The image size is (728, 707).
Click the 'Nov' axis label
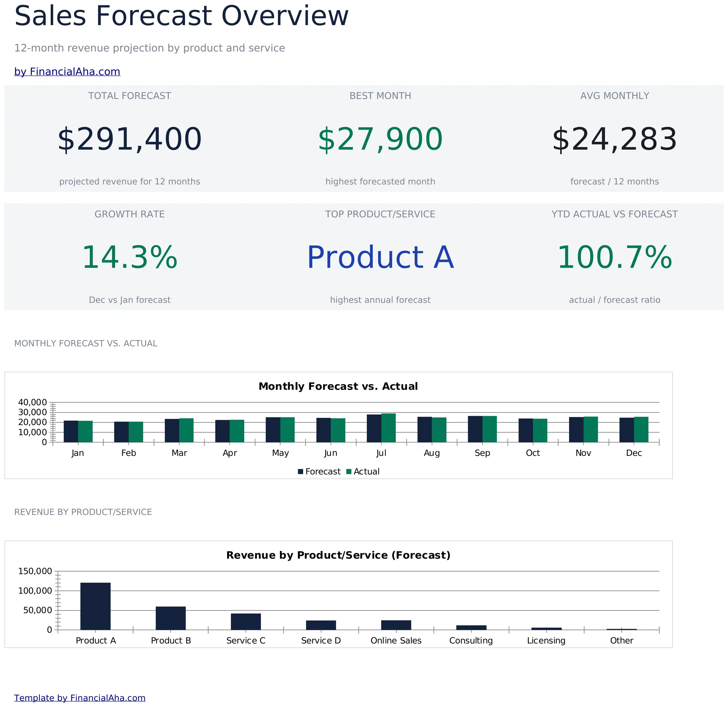(x=584, y=453)
